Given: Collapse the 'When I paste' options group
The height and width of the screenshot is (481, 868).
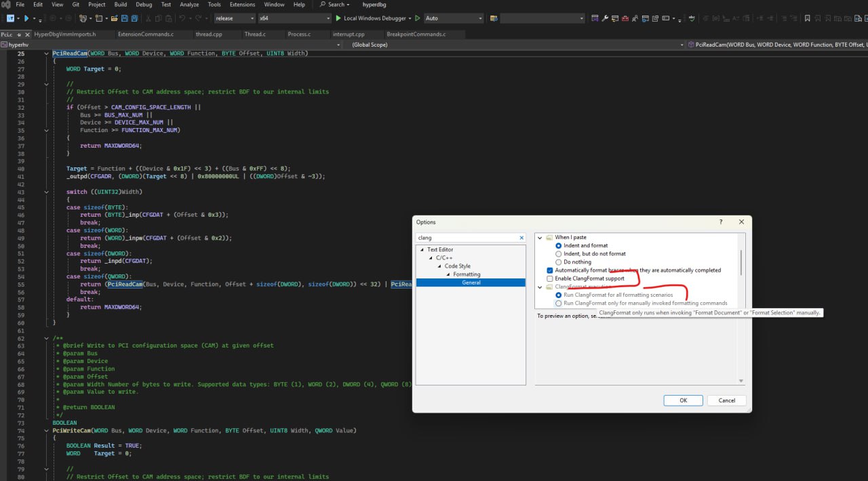Looking at the screenshot, I should 540,238.
